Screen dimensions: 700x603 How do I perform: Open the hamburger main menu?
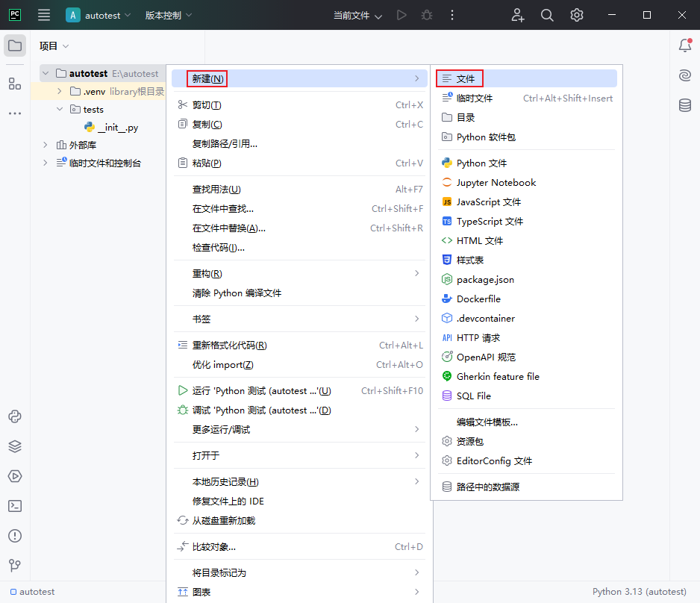coord(44,15)
